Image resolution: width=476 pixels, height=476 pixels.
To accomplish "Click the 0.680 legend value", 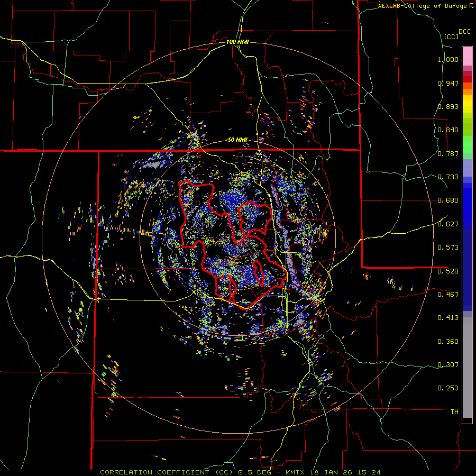I will coord(448,200).
